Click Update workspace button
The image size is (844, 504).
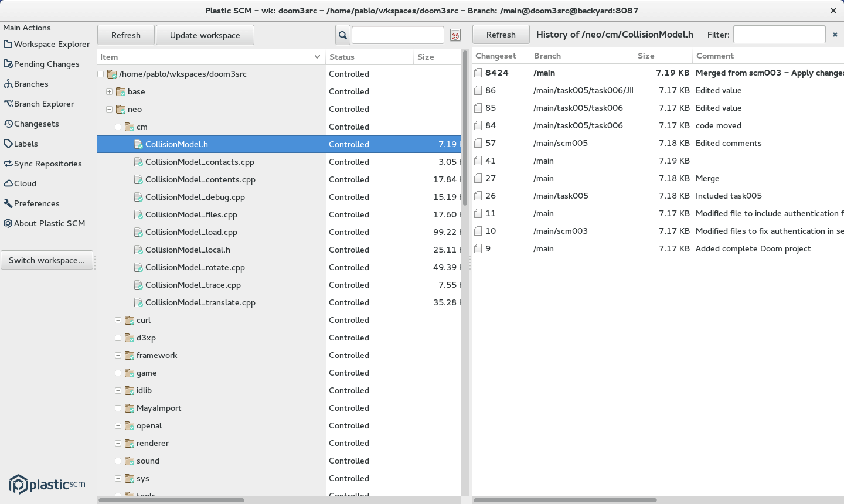point(205,35)
